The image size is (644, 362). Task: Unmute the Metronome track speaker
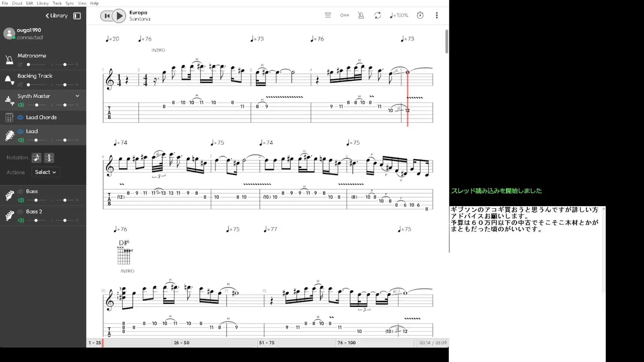[x=21, y=64]
